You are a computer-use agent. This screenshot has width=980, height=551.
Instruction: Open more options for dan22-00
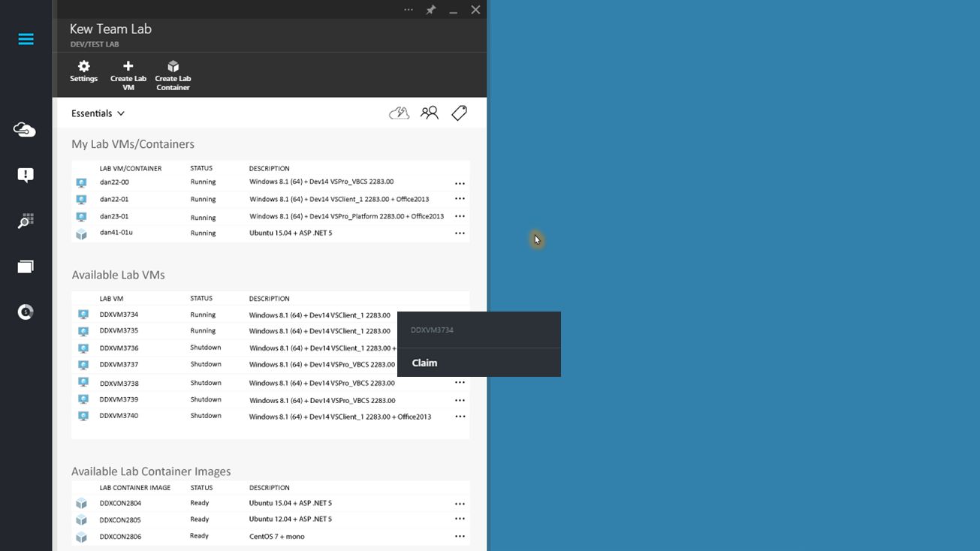coord(460,183)
